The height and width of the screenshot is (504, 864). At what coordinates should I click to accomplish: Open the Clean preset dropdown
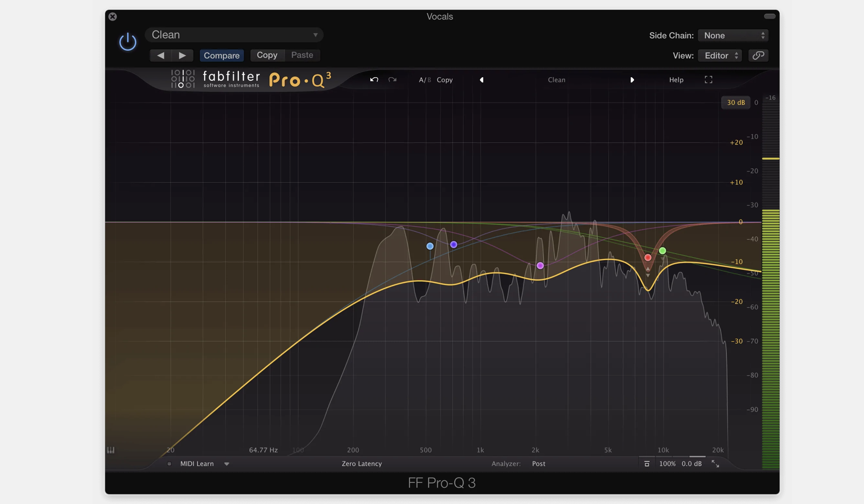pos(234,35)
